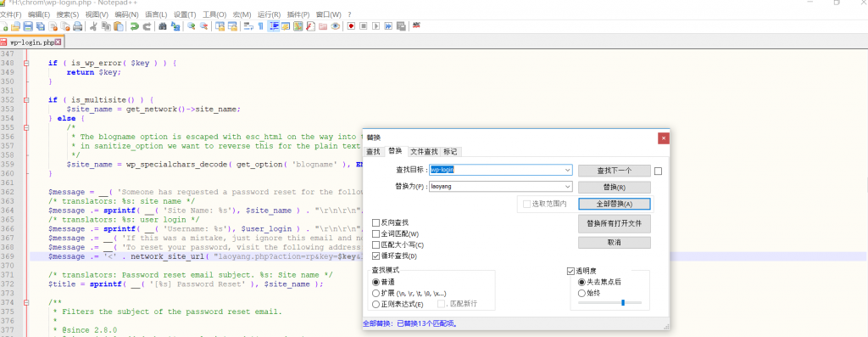The height and width of the screenshot is (337, 868).
Task: Enable the 全词匹配(W) checkbox
Action: (x=376, y=234)
